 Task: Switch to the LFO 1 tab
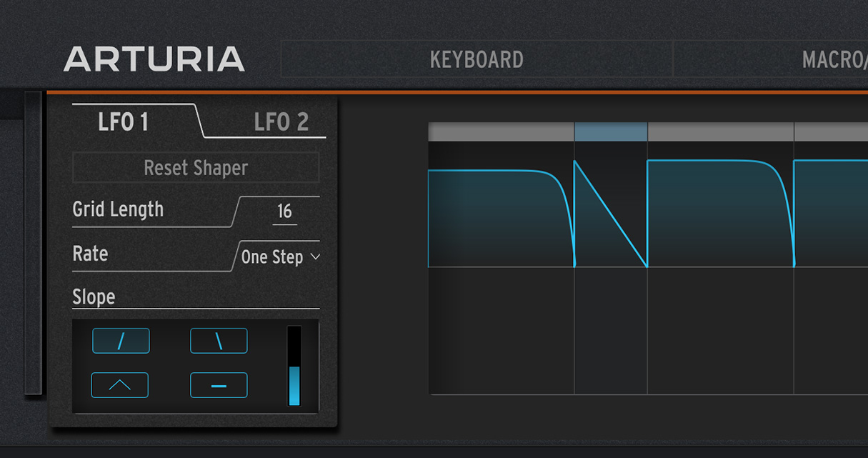click(124, 122)
